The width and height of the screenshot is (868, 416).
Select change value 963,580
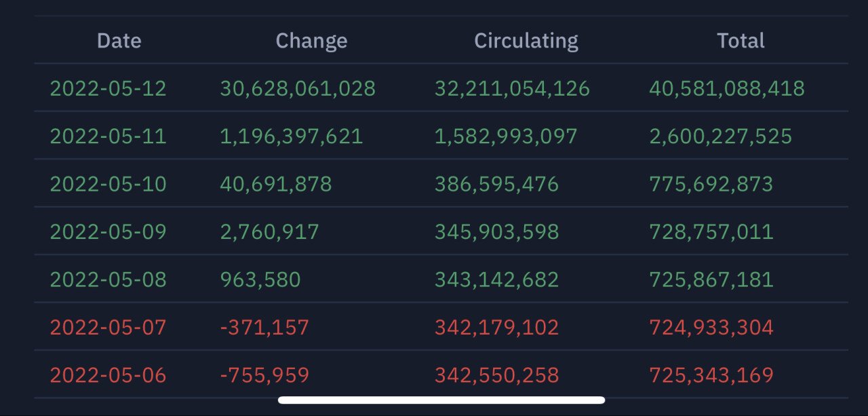[x=260, y=280]
